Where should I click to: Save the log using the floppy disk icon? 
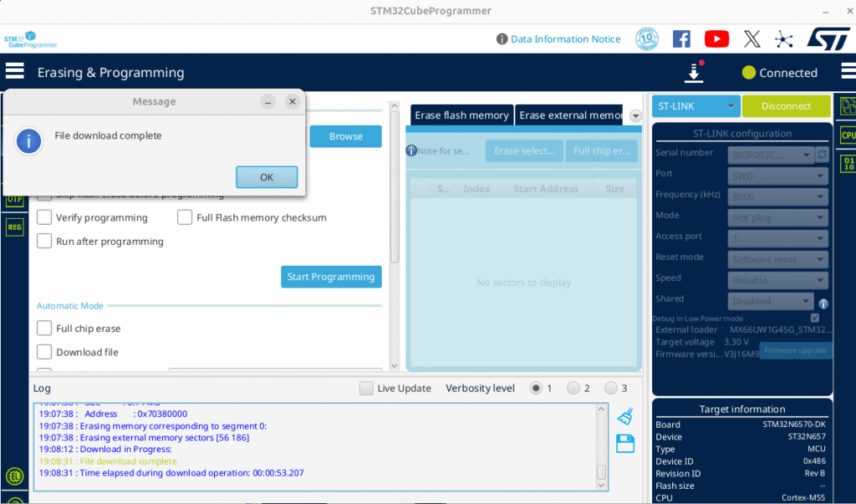click(624, 443)
